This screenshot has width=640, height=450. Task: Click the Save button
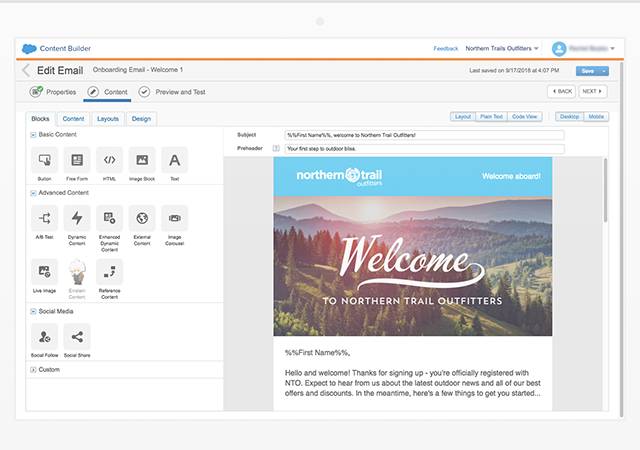point(588,71)
